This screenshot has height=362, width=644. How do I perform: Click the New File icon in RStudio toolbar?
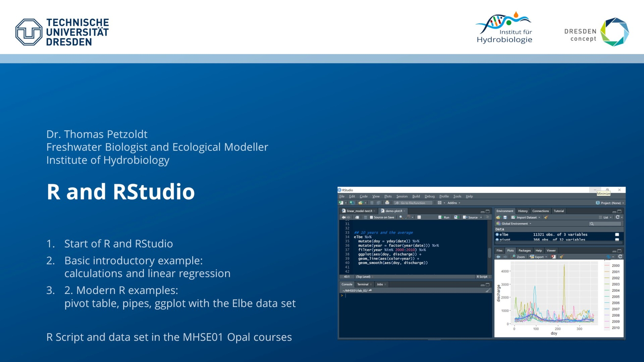(341, 203)
